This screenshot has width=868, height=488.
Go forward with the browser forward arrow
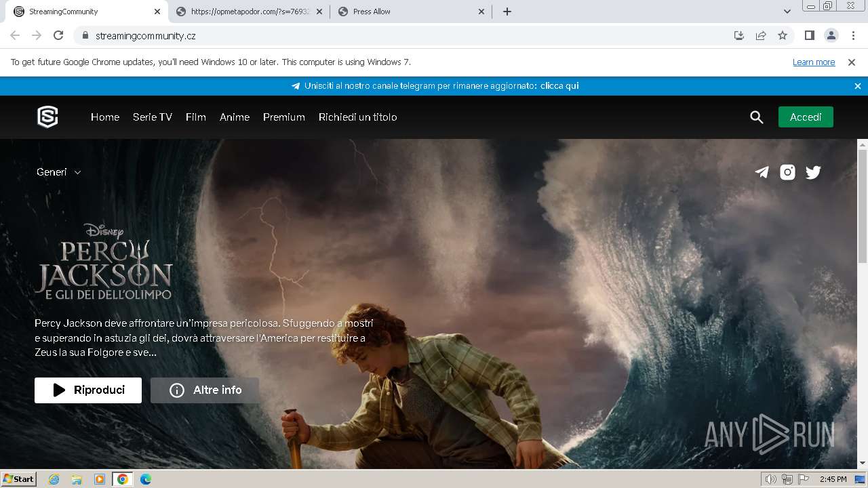(37, 35)
